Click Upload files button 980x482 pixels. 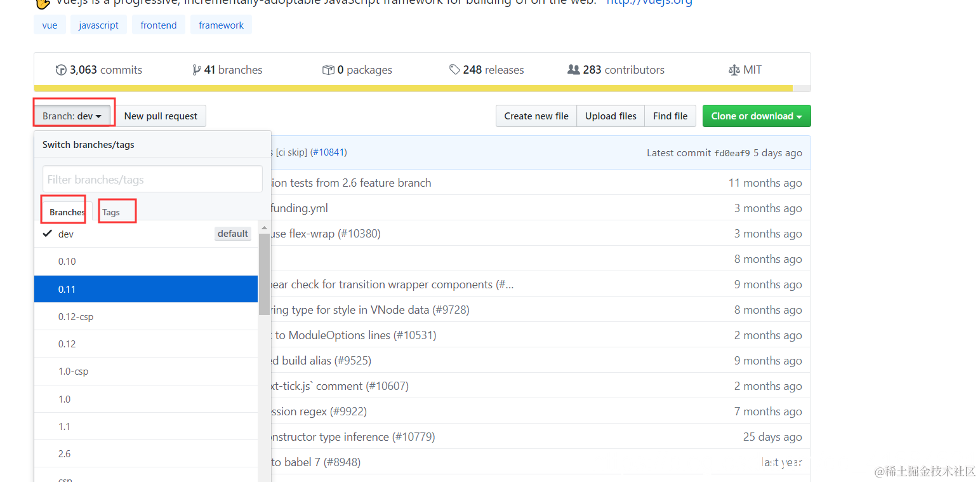tap(611, 116)
